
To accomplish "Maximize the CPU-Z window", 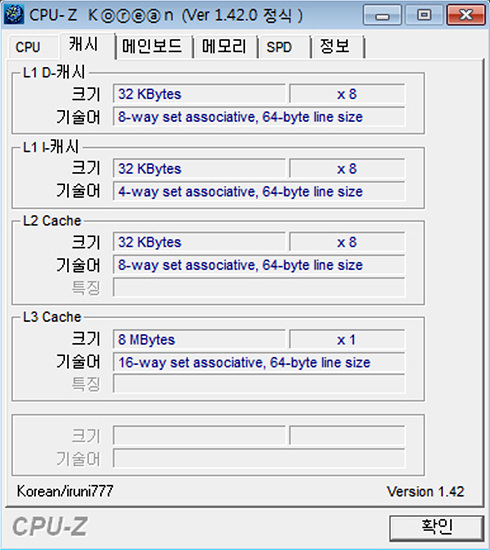I will [424, 15].
